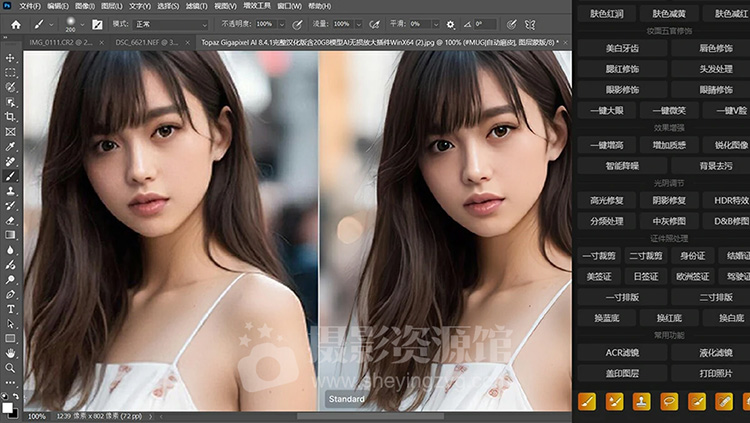Select the Crop tool
Screen dimensions: 750x423
(10, 116)
